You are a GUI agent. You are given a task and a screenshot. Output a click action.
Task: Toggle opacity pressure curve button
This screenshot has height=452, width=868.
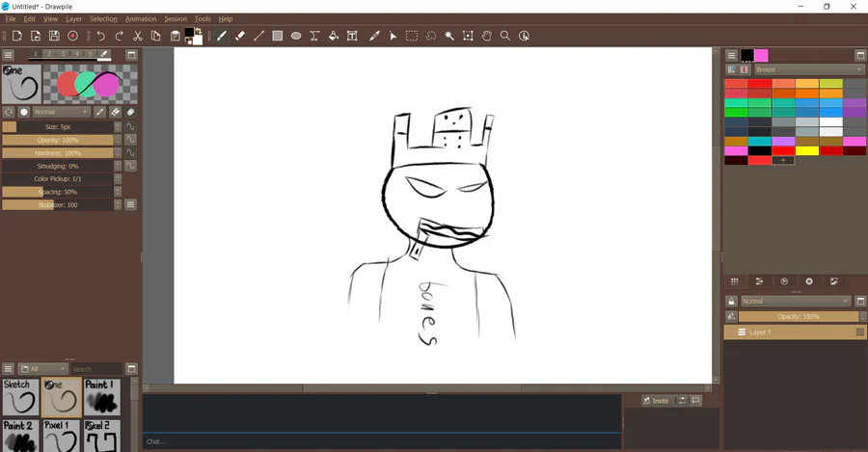click(130, 140)
